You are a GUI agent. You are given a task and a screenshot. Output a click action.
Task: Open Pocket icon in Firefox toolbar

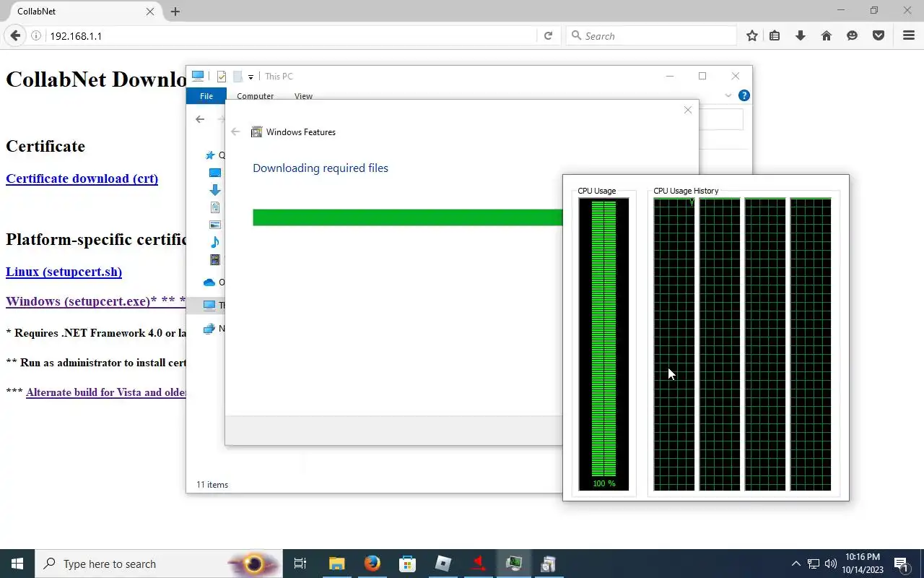879,35
